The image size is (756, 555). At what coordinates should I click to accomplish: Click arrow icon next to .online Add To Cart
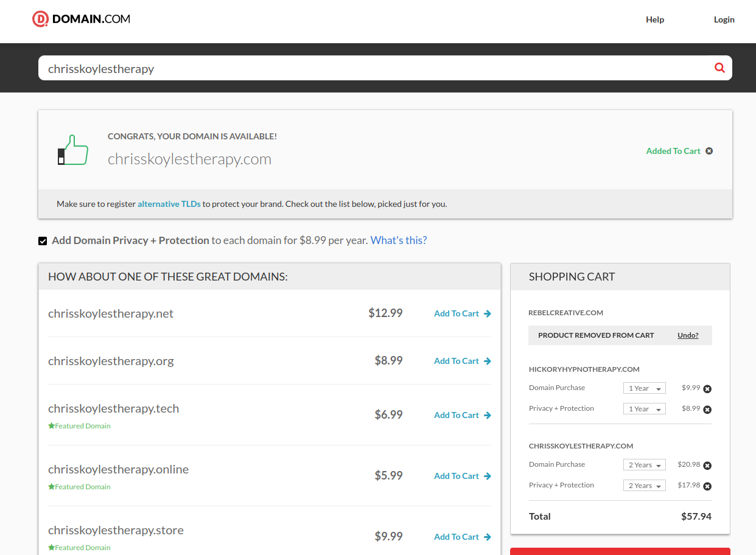[488, 476]
